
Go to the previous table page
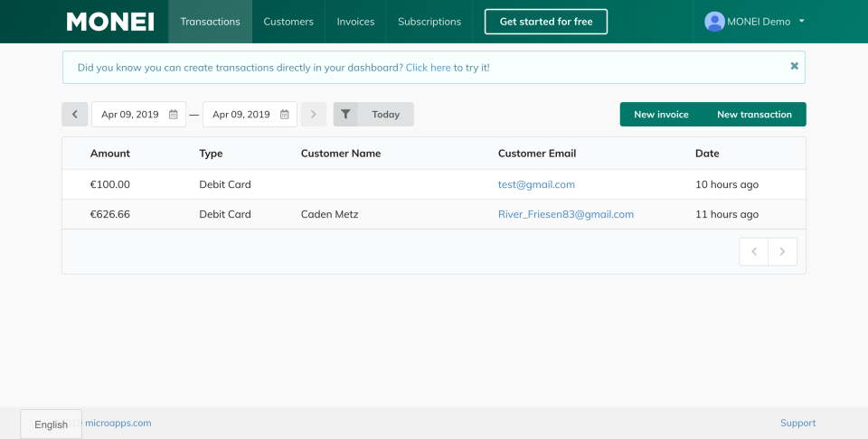click(754, 252)
